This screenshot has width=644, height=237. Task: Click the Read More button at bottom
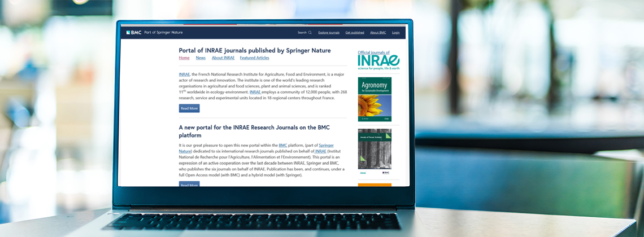click(189, 184)
